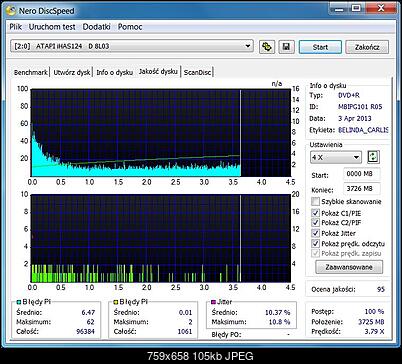Switch to the Utwórz dysk tab
Image resolution: width=402 pixels, height=364 pixels.
coord(72,72)
